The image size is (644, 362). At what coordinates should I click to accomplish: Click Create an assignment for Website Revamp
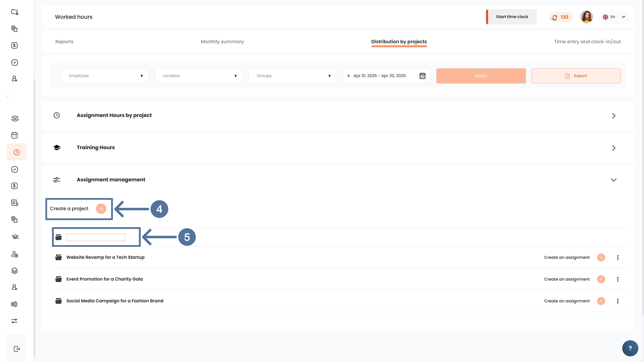[567, 257]
